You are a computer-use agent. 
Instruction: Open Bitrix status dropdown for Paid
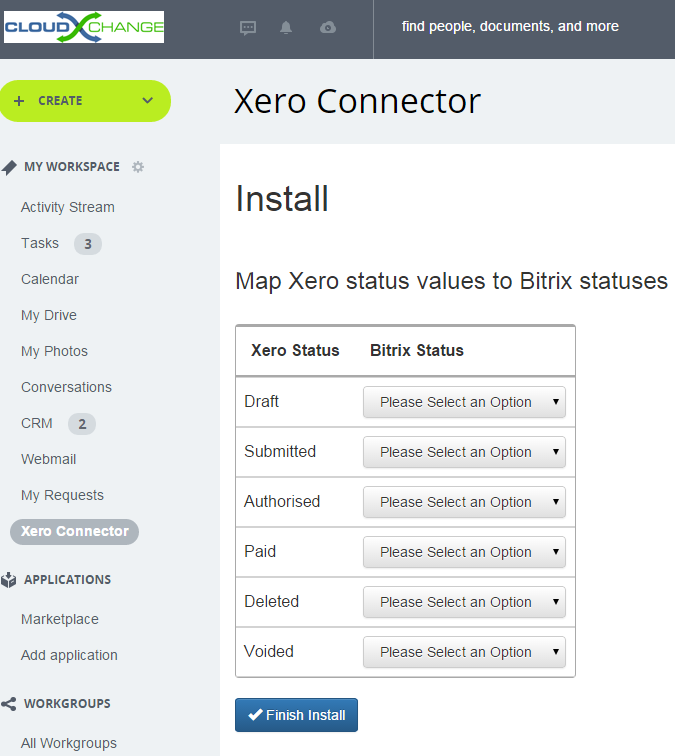tap(464, 552)
